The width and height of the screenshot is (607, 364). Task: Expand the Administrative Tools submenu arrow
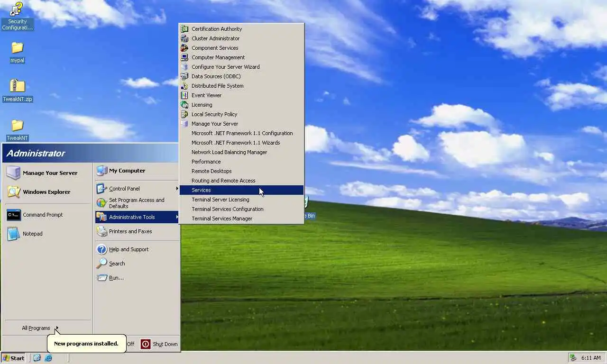[x=177, y=217]
